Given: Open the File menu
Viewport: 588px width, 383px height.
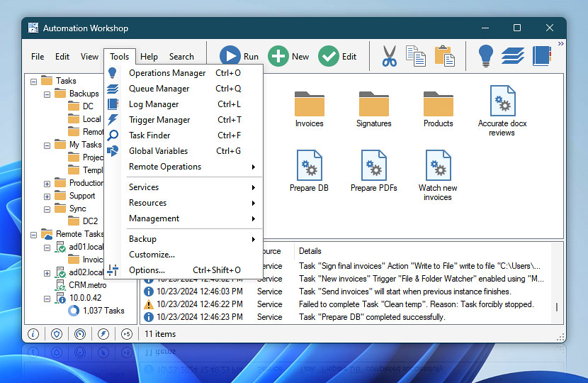Looking at the screenshot, I should coord(38,57).
